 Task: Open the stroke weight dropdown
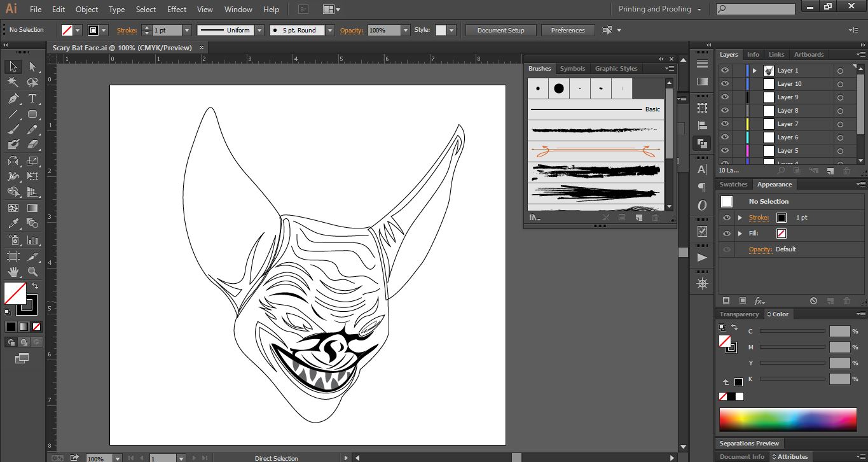186,31
